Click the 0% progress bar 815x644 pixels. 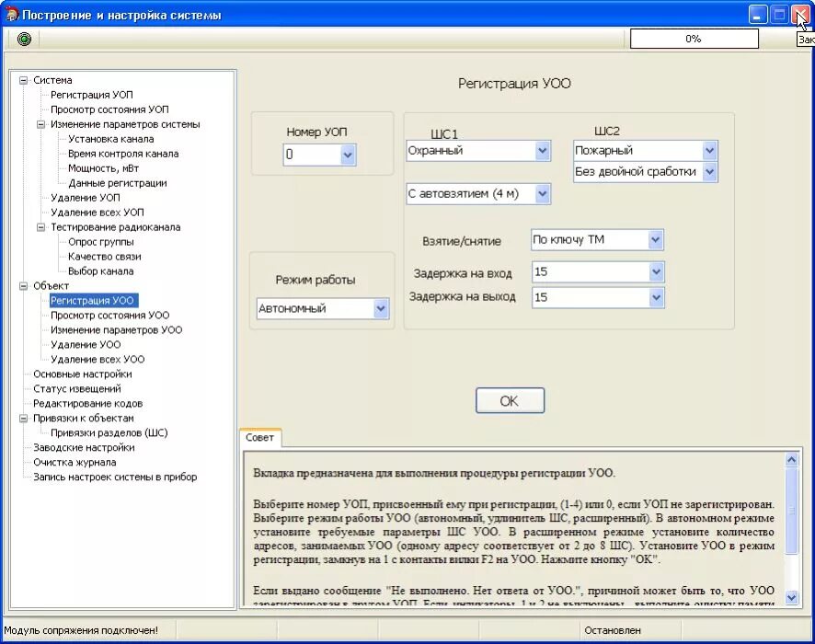click(694, 39)
